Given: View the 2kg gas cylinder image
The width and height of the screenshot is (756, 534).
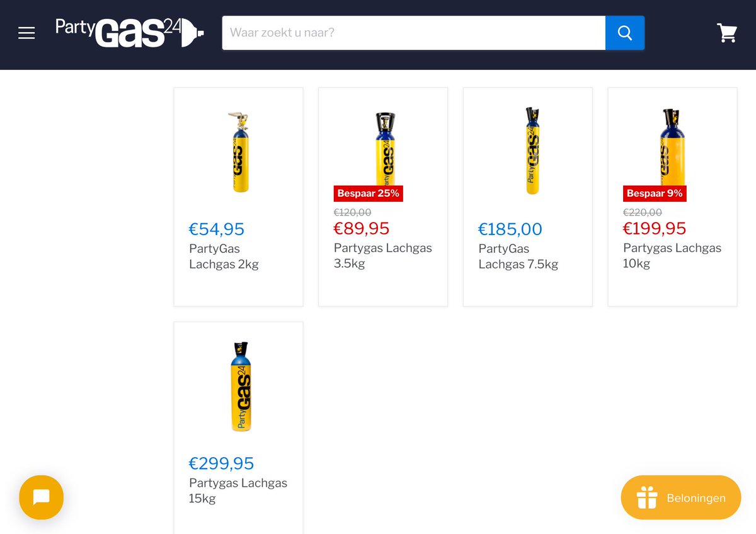Looking at the screenshot, I should point(238,152).
